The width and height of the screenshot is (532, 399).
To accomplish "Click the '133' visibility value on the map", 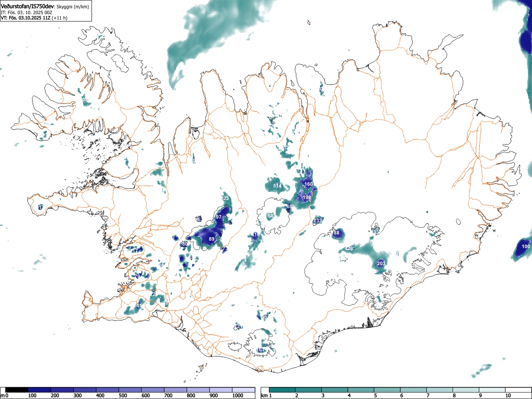I will (x=318, y=221).
